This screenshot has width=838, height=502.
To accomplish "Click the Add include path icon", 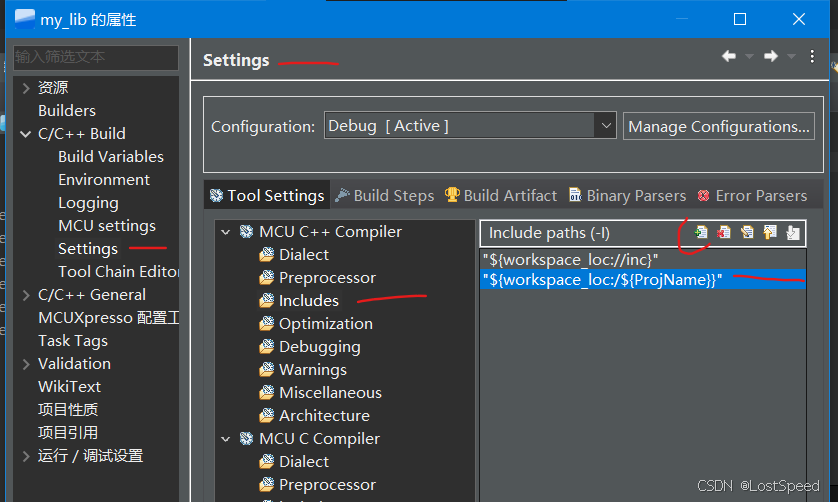I will coord(701,233).
